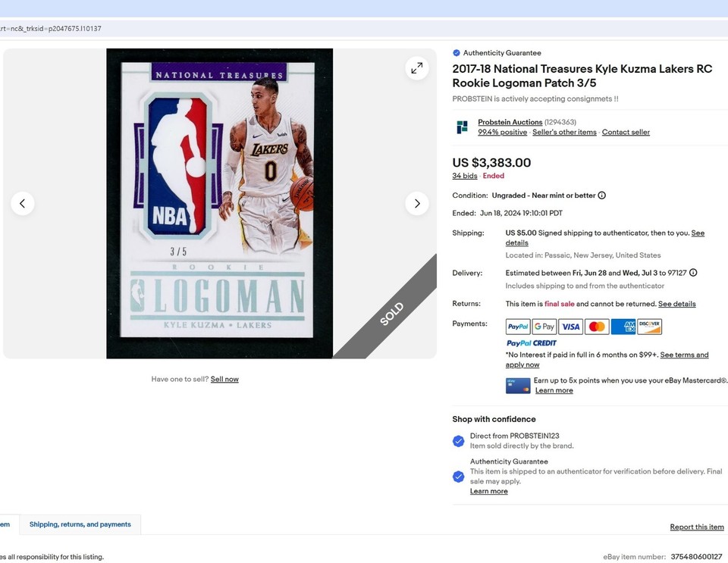Open delivery estimate info icon

coord(692,273)
